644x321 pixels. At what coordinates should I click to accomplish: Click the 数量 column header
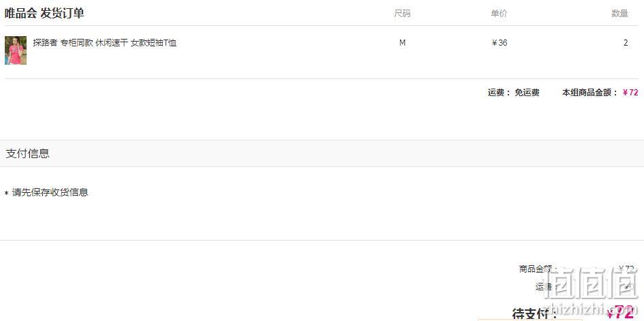(x=619, y=14)
